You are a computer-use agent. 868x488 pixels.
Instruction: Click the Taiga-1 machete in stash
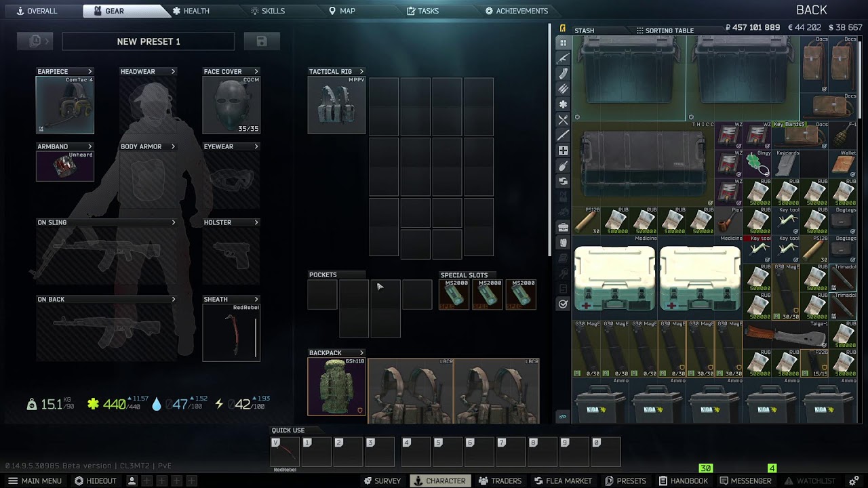(787, 335)
